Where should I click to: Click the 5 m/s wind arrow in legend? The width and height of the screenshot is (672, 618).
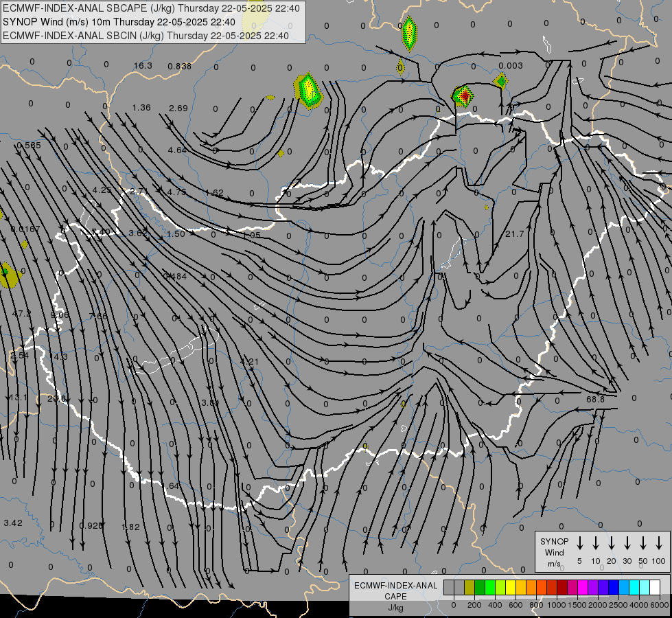580,543
